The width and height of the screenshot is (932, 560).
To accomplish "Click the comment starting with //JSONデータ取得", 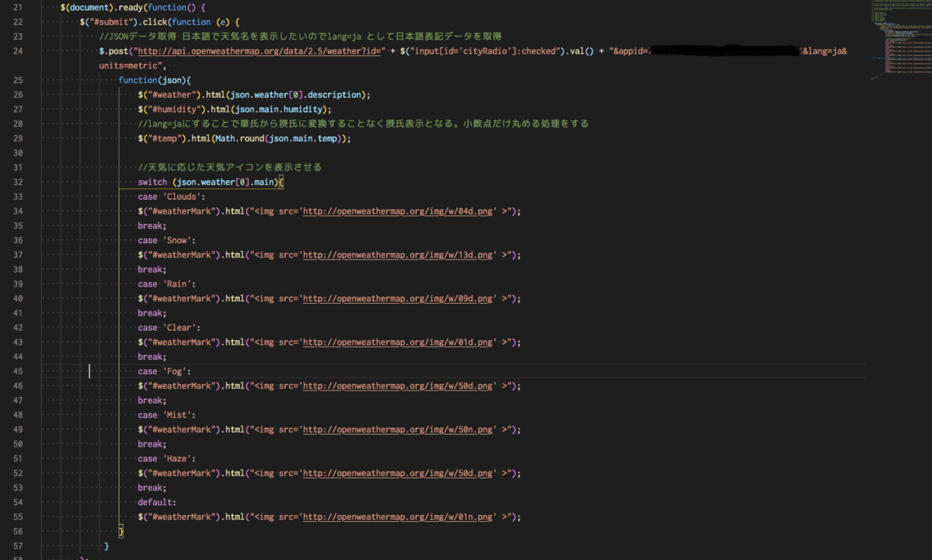I will click(x=300, y=37).
